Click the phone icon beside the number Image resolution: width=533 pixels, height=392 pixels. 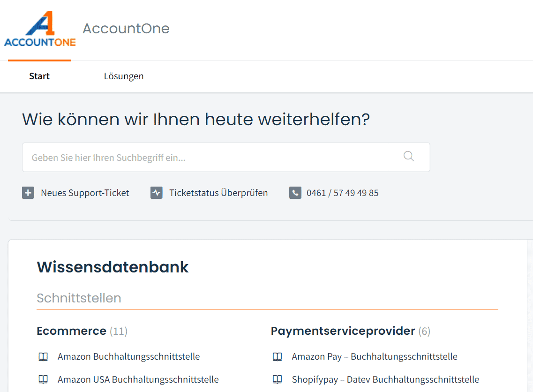coord(295,193)
